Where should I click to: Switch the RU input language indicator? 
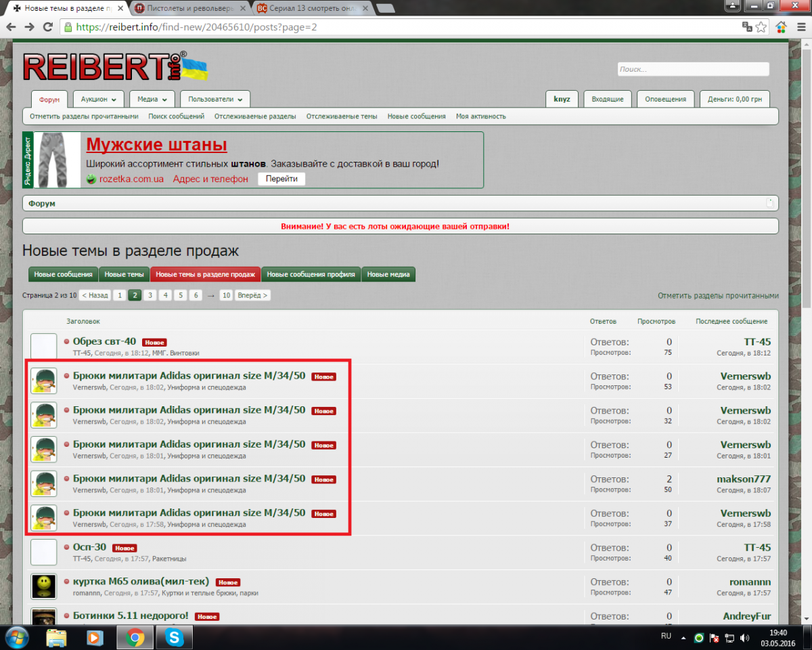(666, 636)
